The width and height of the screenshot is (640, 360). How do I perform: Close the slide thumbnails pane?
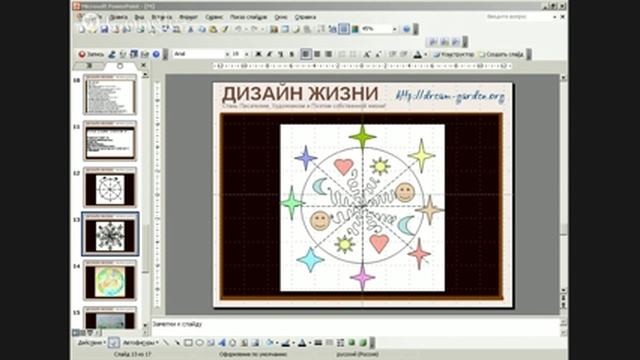(143, 65)
